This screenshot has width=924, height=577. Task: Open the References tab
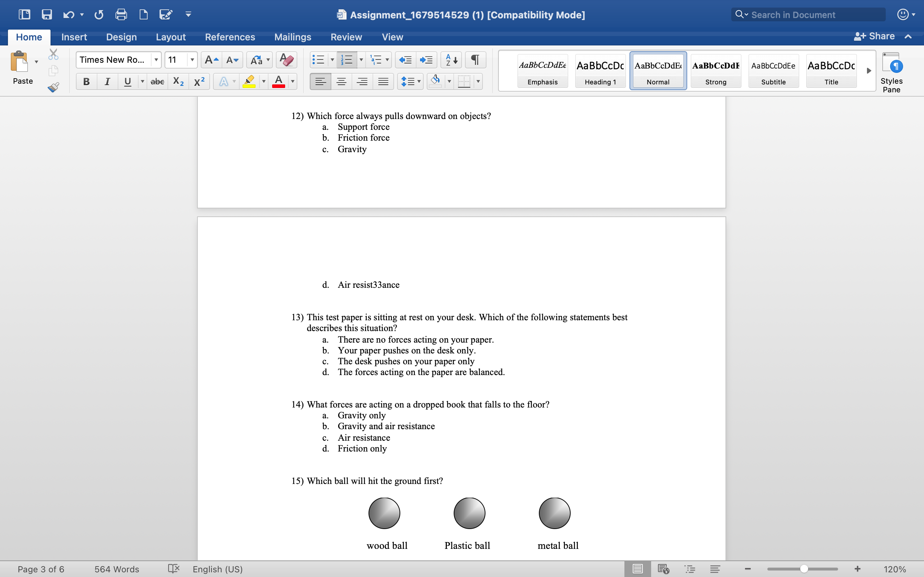[x=230, y=37]
